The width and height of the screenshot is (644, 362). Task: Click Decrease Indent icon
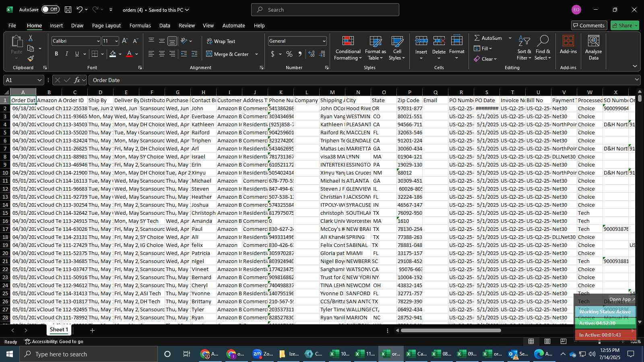tap(184, 54)
